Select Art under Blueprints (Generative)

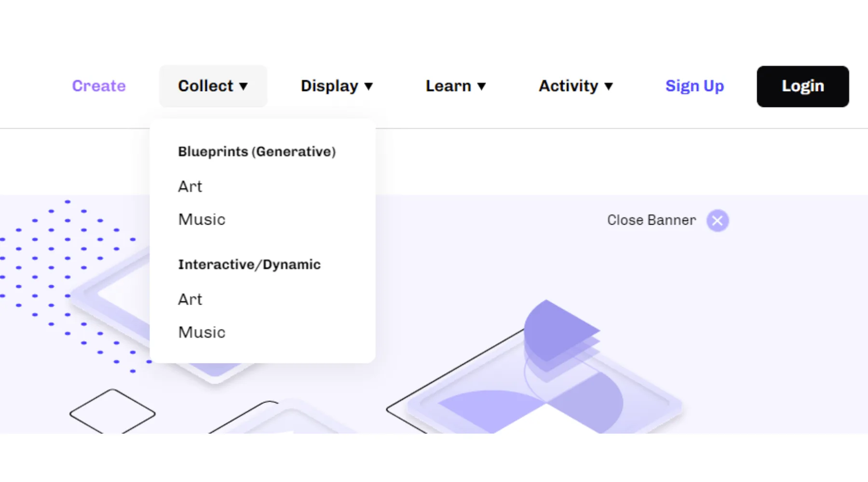click(190, 187)
